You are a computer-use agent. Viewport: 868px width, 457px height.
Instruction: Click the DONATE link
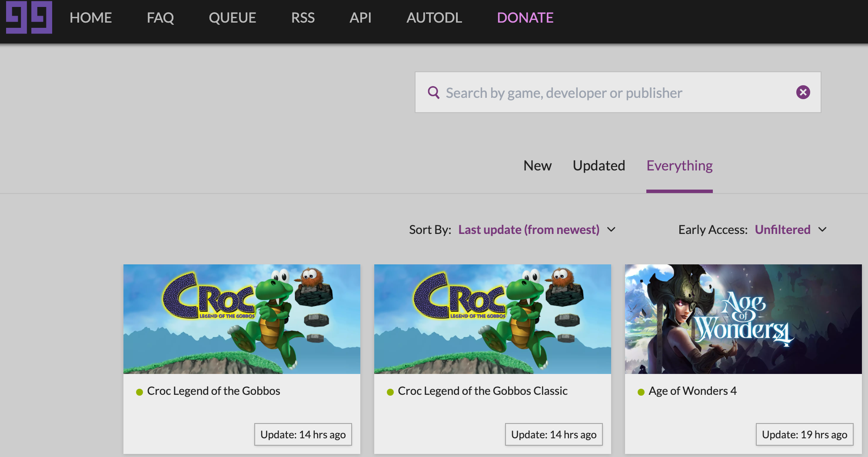[x=525, y=18]
